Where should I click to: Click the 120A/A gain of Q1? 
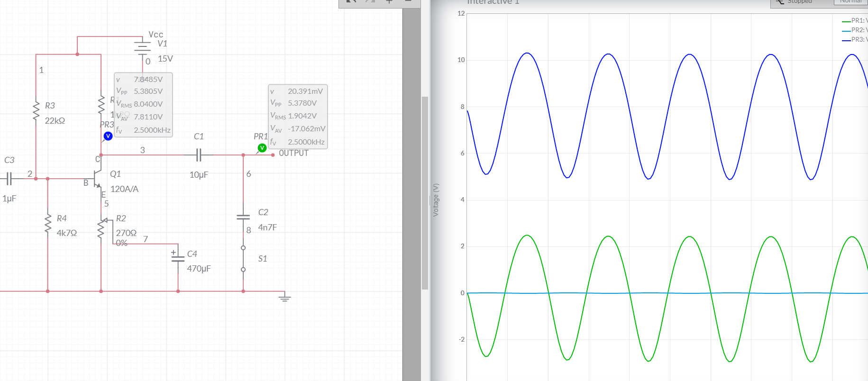125,189
